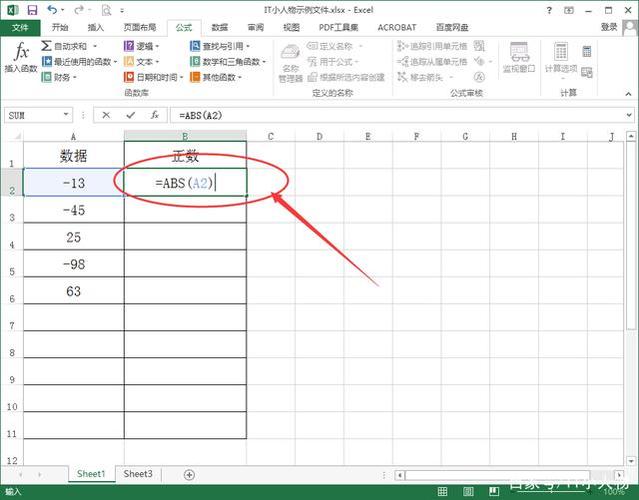Collapse the ribbon with the up chevron
Image resolution: width=639 pixels, height=500 pixels.
tap(628, 94)
